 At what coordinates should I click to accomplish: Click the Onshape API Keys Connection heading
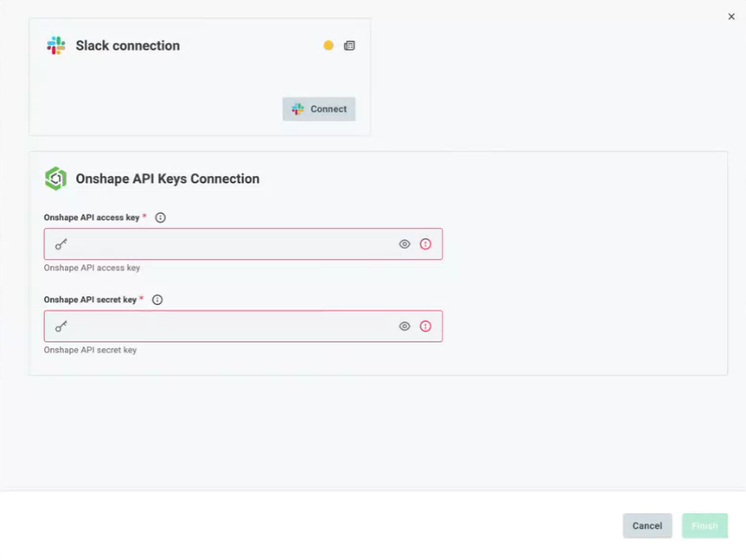(167, 179)
